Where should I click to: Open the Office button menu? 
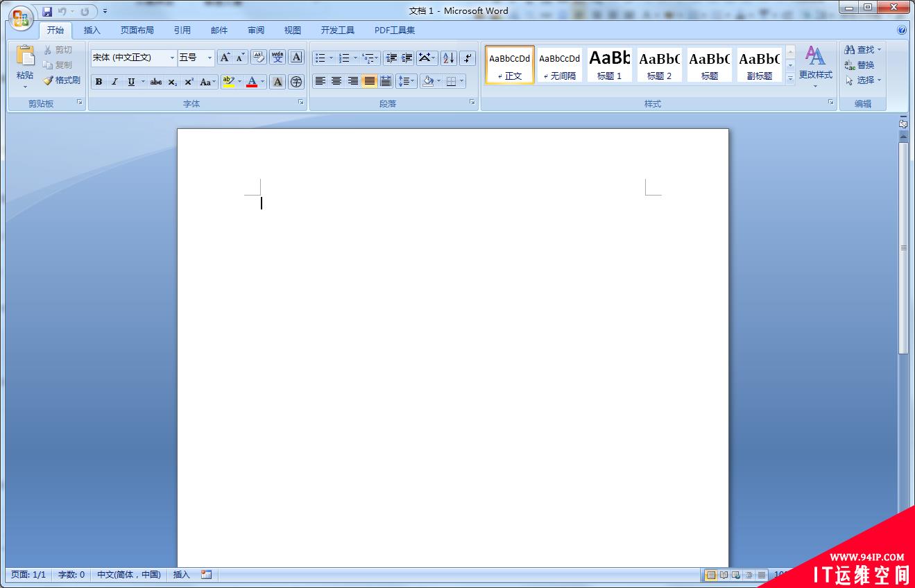point(22,17)
